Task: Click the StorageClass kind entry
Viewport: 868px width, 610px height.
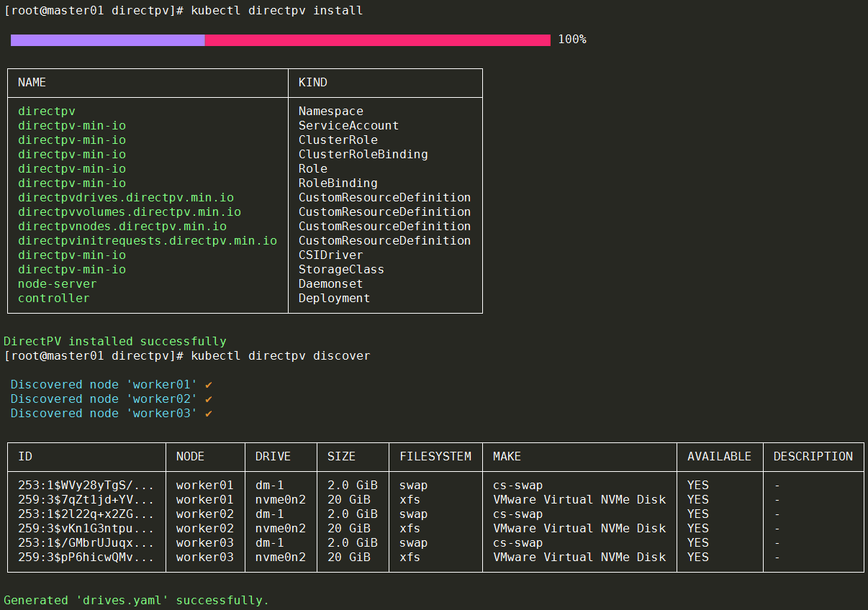Action: 341,270
